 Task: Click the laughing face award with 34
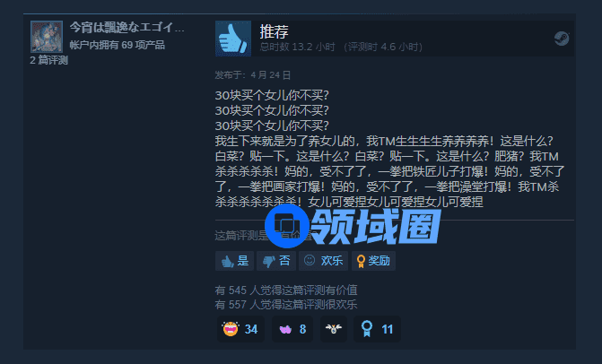(x=240, y=329)
